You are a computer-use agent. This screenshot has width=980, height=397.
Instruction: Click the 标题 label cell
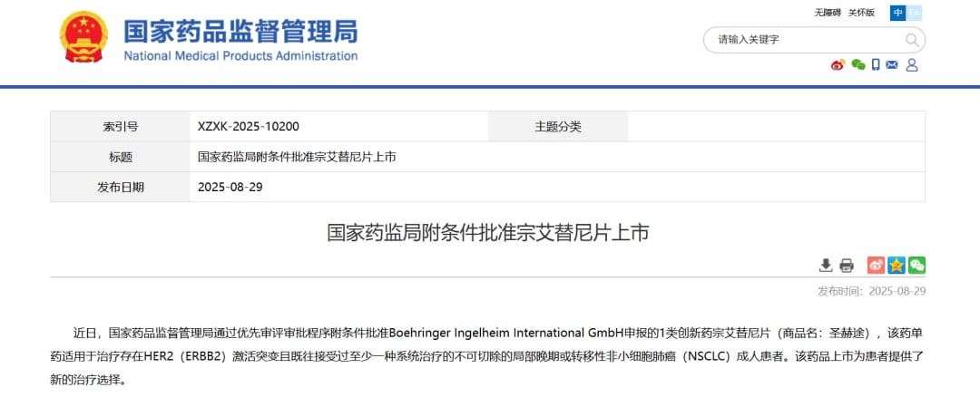point(120,158)
